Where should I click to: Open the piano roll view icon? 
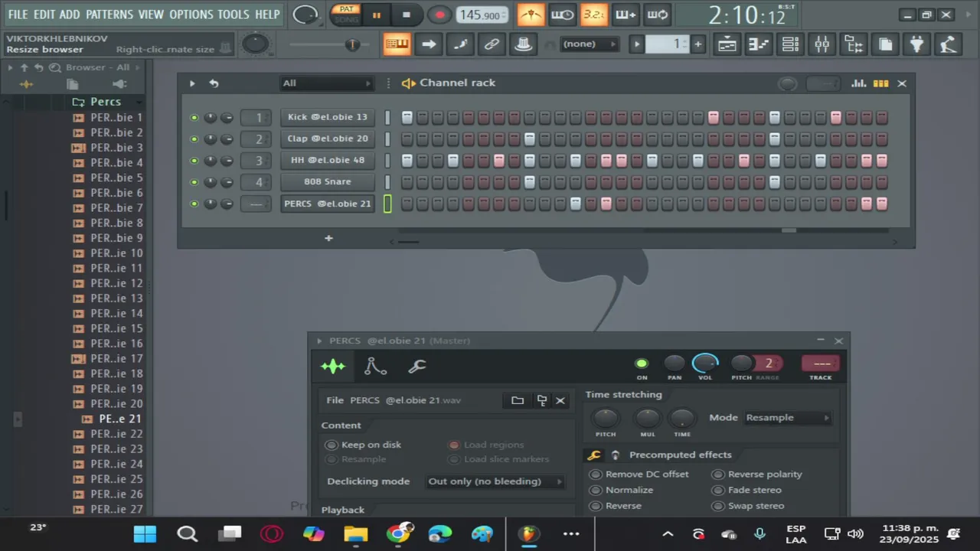pos(758,44)
